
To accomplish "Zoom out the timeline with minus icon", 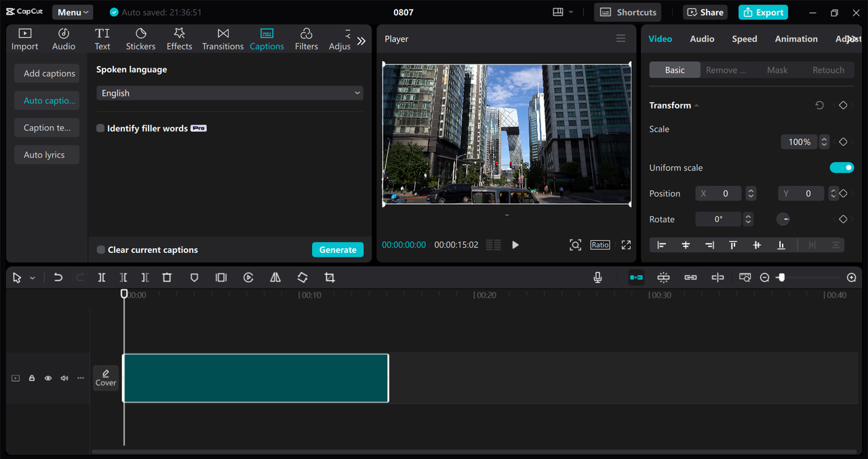I will 764,277.
